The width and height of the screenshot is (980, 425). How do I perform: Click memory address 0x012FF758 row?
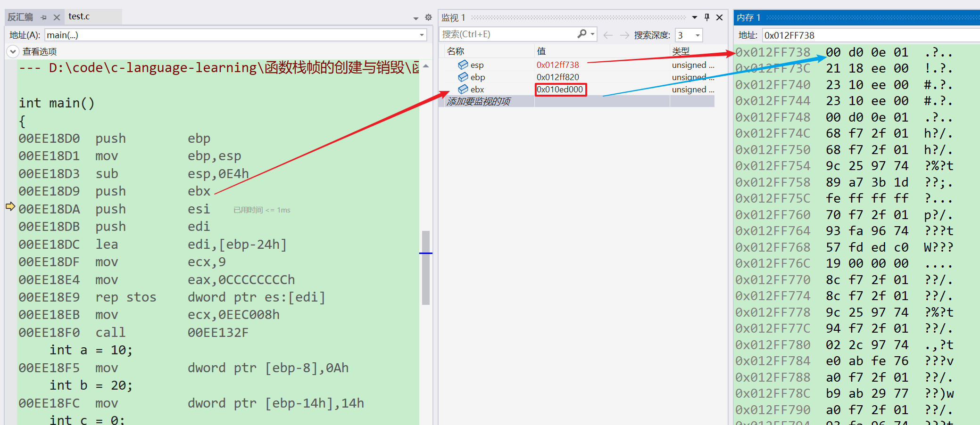[x=772, y=182]
